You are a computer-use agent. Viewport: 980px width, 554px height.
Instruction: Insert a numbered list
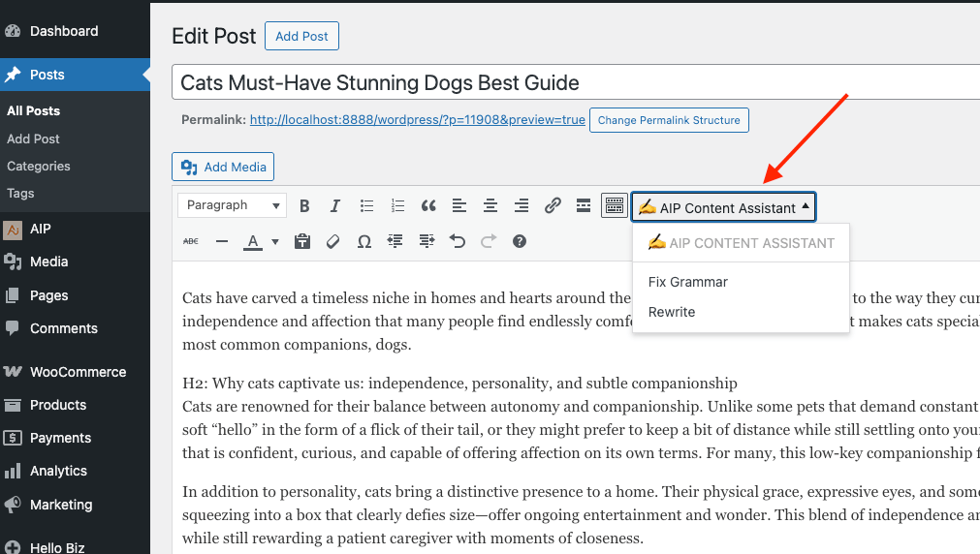pyautogui.click(x=397, y=205)
